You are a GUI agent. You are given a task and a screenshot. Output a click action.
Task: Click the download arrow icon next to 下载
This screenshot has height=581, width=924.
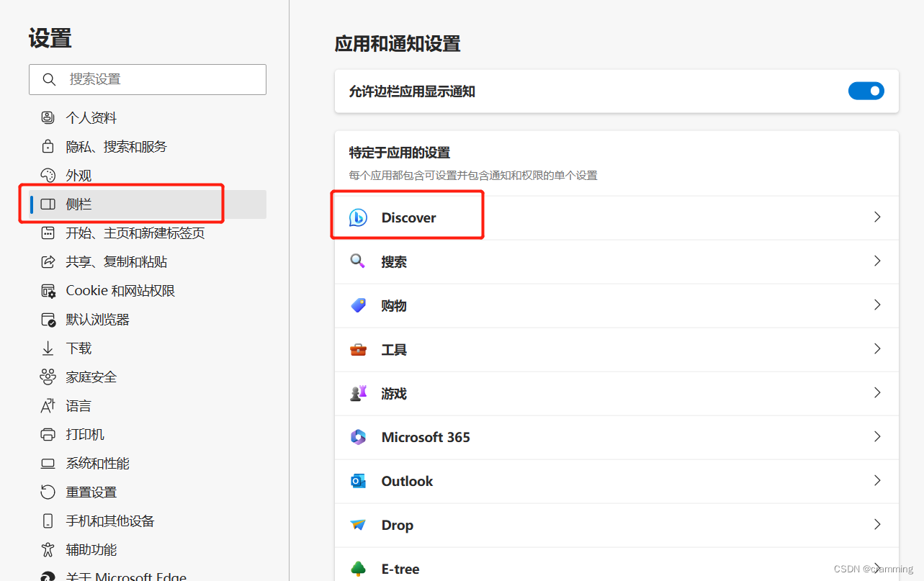(48, 348)
